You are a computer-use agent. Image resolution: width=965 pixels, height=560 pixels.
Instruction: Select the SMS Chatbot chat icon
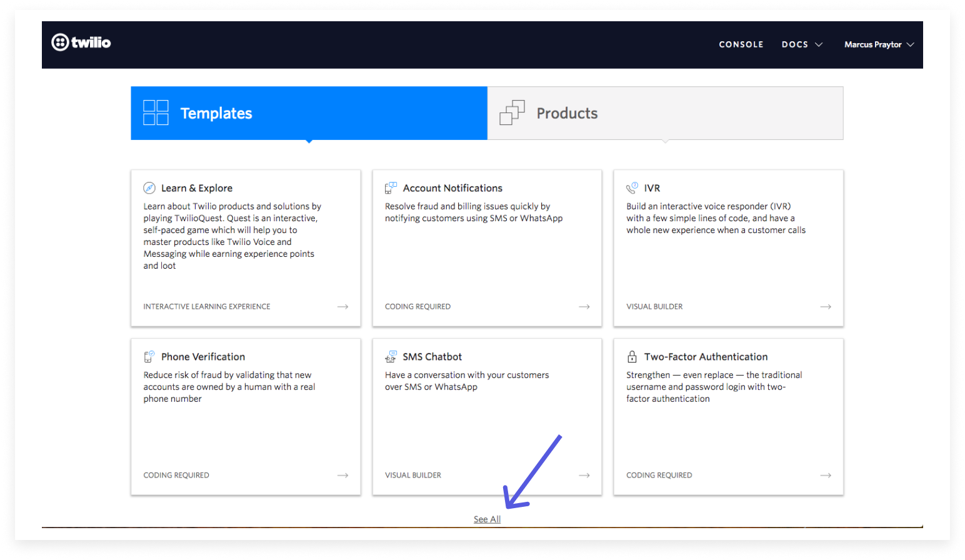392,356
